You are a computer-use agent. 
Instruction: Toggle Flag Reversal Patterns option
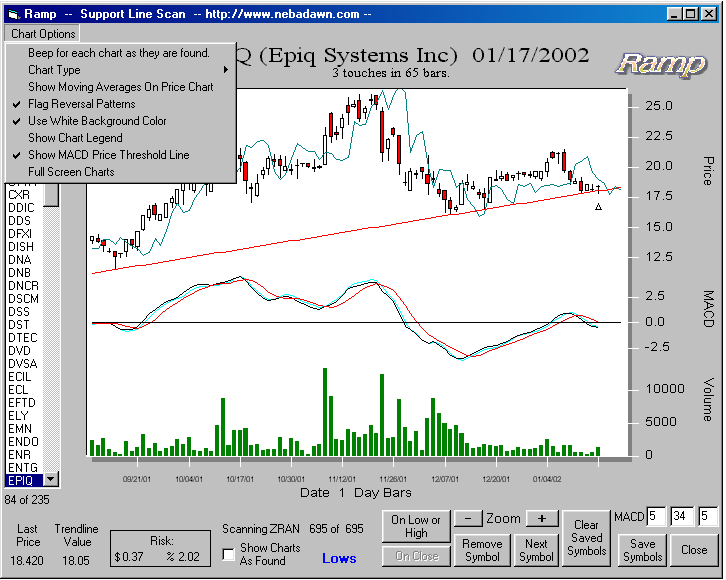pos(120,104)
